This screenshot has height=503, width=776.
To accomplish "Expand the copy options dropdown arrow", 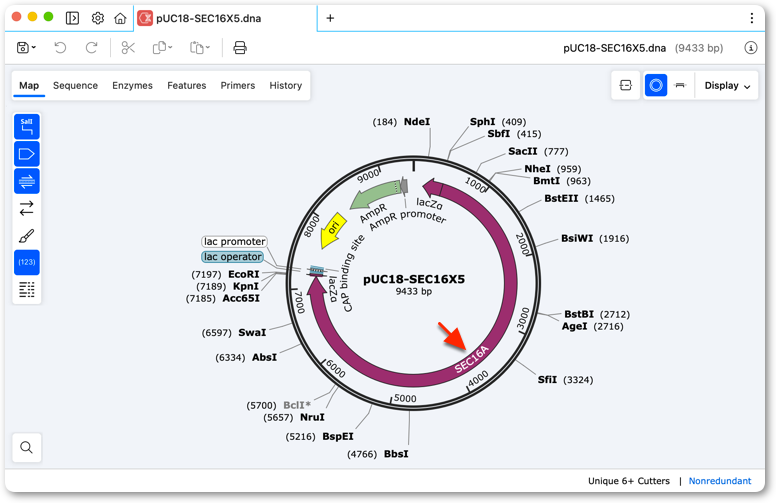I will [170, 48].
